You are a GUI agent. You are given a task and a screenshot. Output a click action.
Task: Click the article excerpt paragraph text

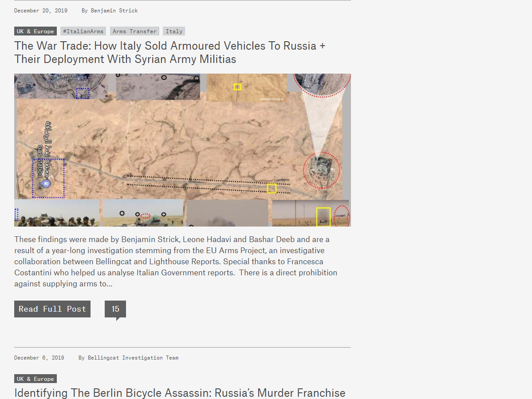(176, 261)
